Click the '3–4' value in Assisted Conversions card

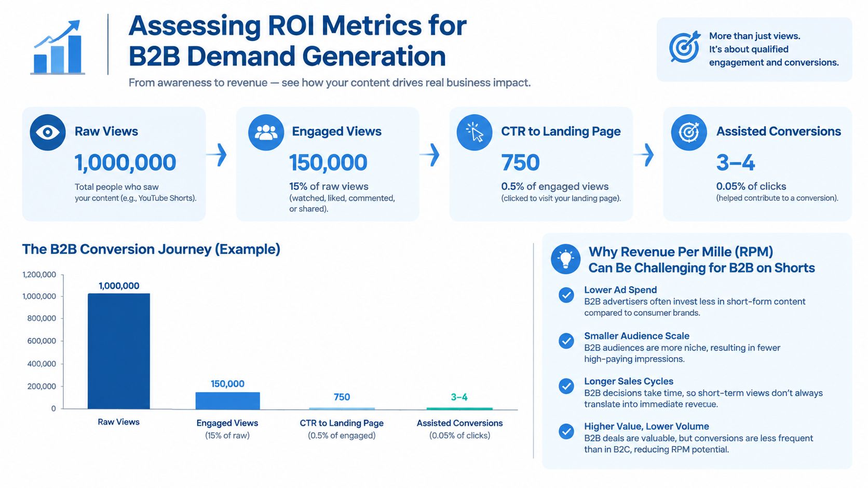(x=735, y=162)
